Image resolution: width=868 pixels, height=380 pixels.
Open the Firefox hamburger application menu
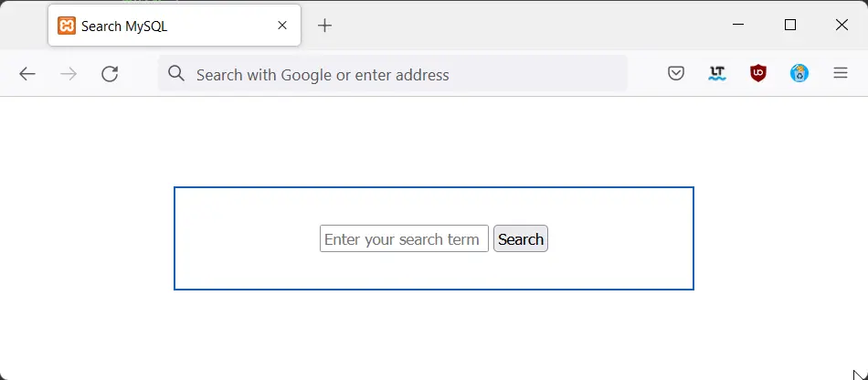pos(841,73)
